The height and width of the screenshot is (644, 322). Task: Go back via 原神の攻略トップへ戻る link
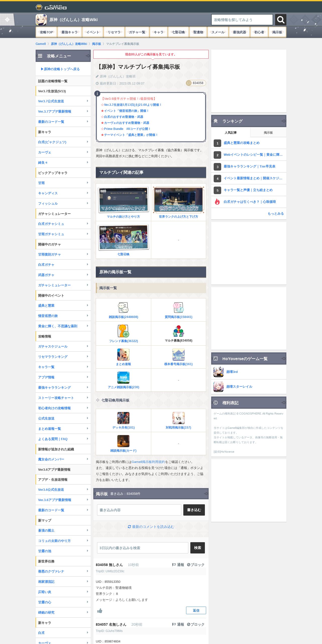click(x=60, y=69)
